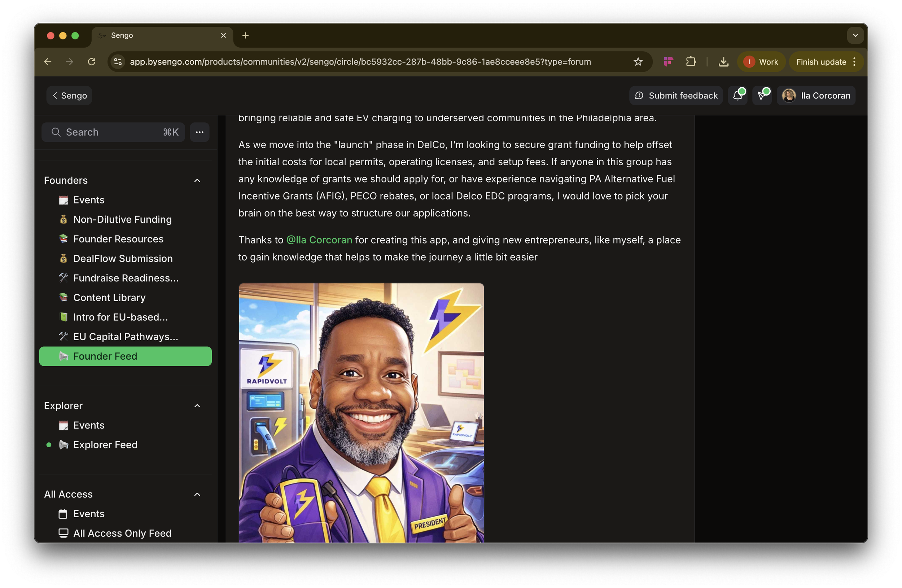Click the Submit feedback button
This screenshot has height=588, width=902.
(676, 96)
